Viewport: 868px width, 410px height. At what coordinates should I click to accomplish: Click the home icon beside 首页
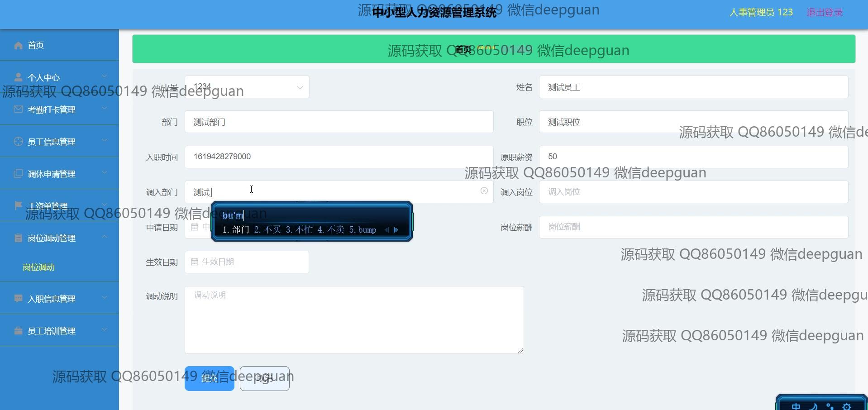18,45
